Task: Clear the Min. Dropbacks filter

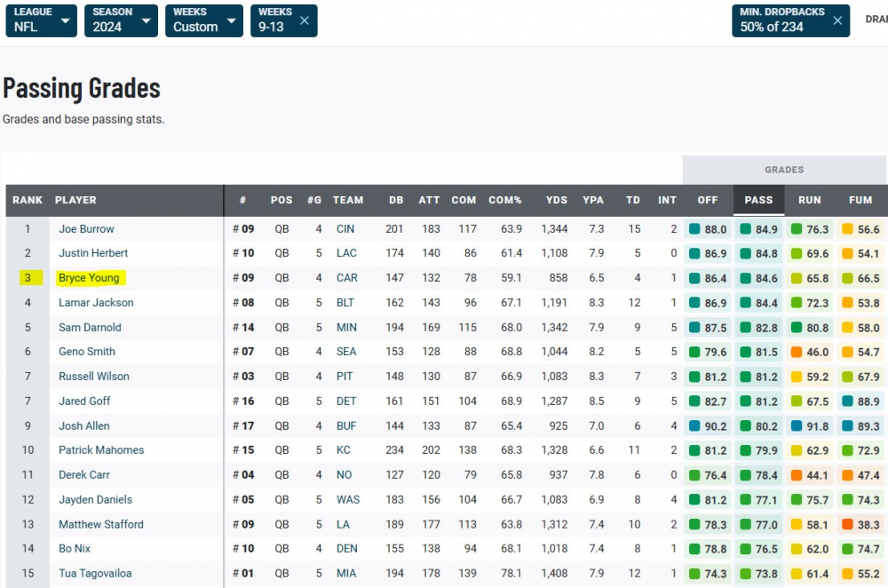Action: click(836, 20)
